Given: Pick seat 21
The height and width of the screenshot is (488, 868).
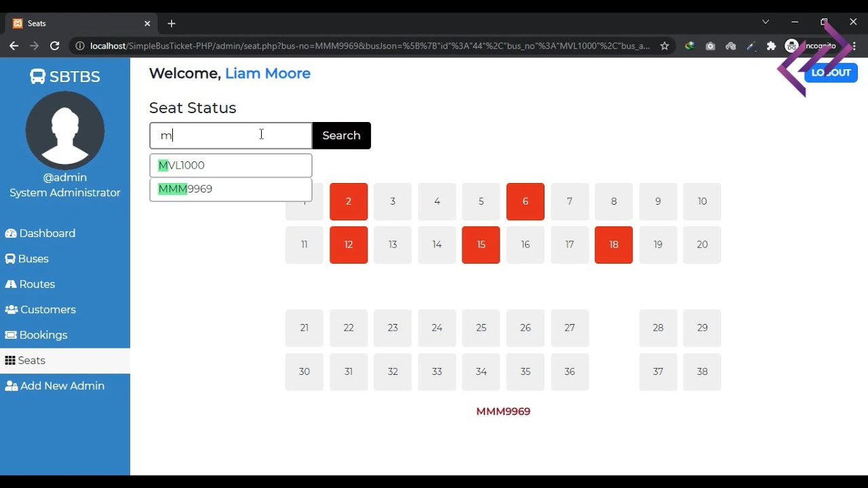Looking at the screenshot, I should click(304, 328).
